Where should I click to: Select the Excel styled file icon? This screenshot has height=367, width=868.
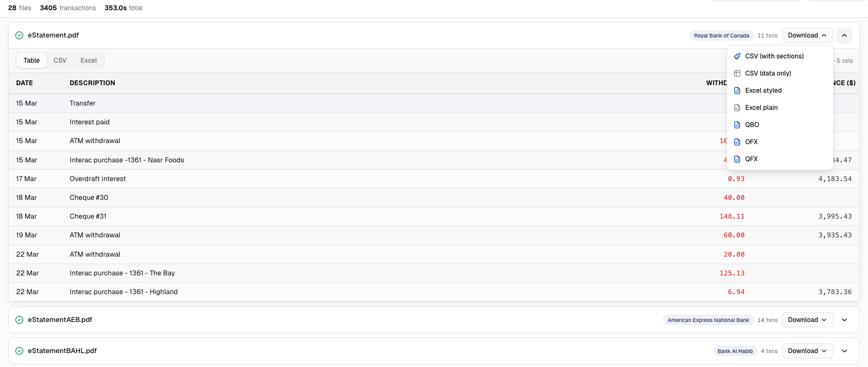[x=737, y=90]
